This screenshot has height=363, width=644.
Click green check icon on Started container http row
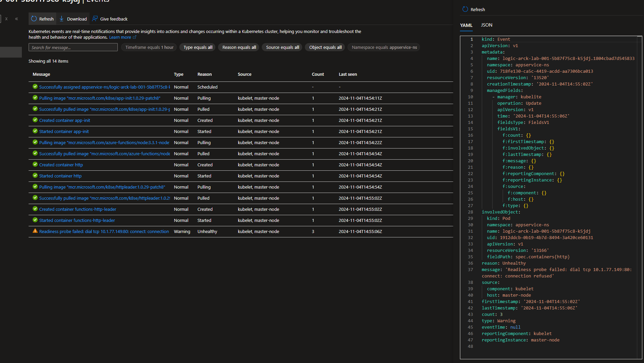coord(35,175)
